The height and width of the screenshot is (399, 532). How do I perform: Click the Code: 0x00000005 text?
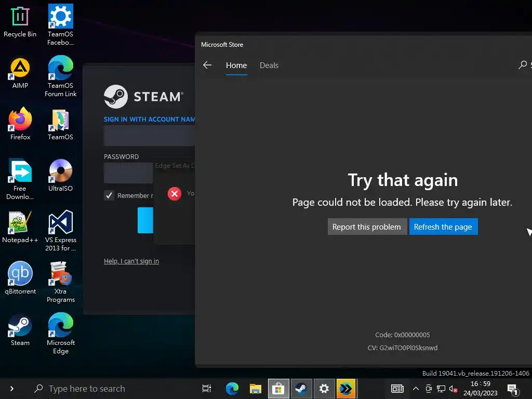[403, 335]
